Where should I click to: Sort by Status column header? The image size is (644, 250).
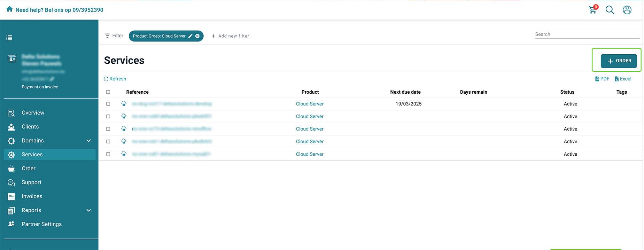click(x=567, y=92)
